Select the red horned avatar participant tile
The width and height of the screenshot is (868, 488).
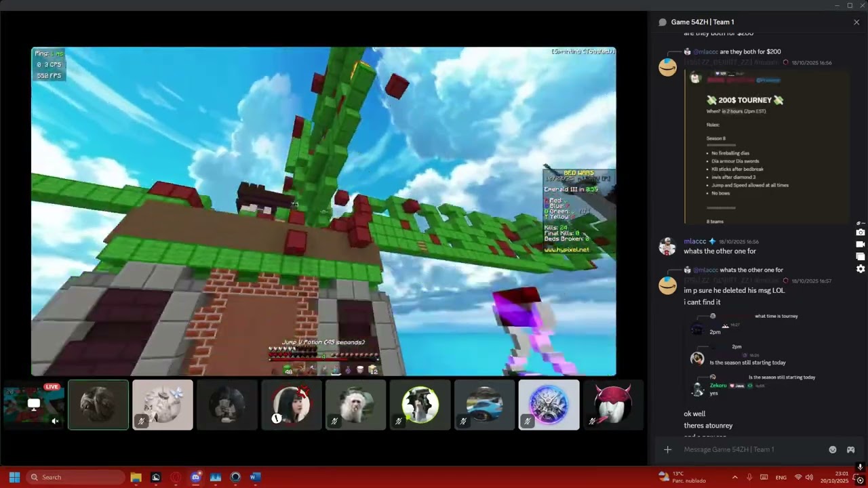click(x=614, y=405)
